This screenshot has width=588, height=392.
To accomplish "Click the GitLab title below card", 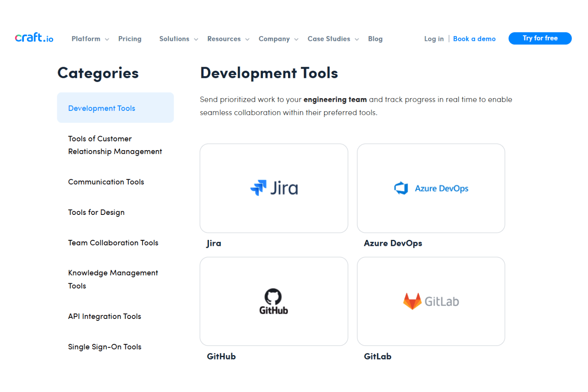I will coord(377,357).
